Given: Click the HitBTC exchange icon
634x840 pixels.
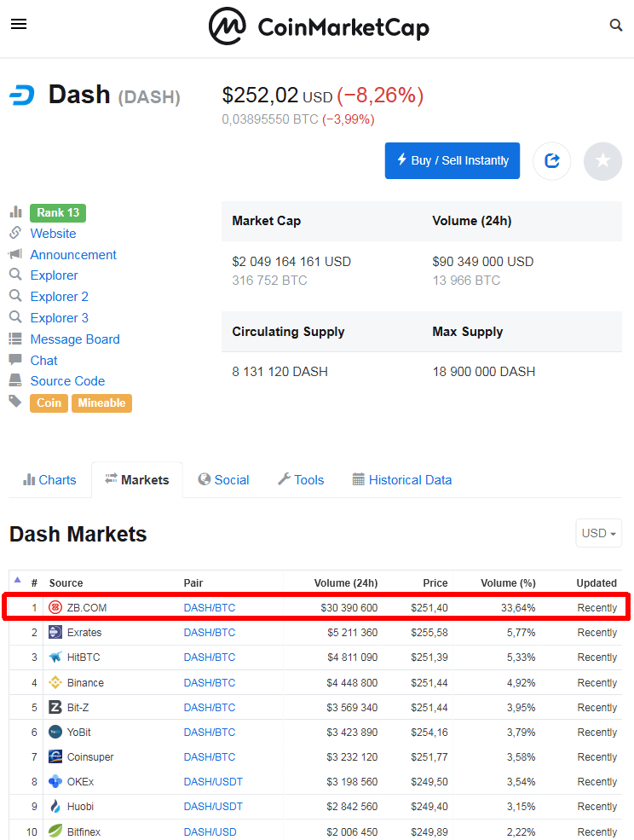Looking at the screenshot, I should (x=55, y=657).
